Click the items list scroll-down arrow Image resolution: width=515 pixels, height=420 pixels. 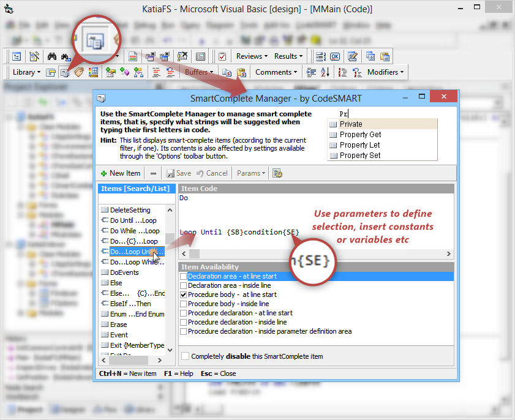(x=170, y=350)
